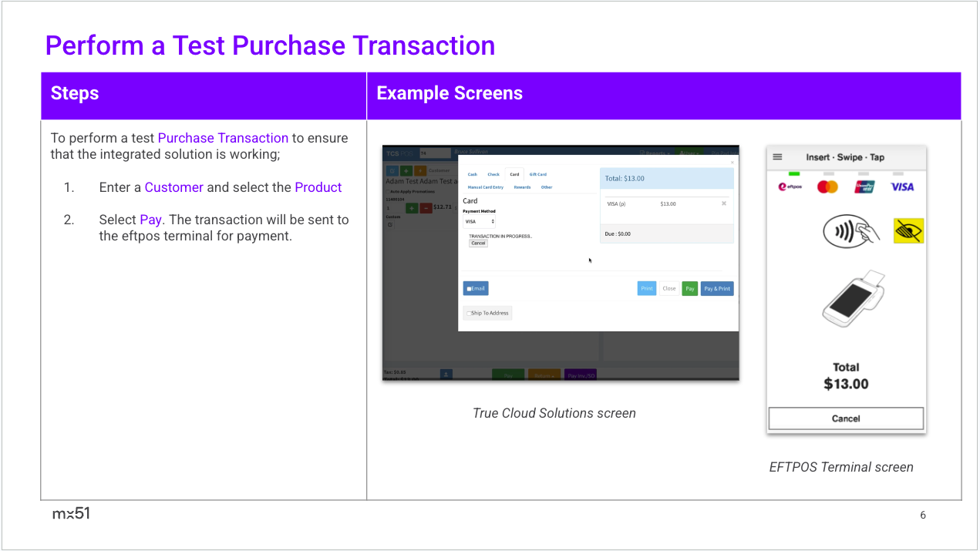Click the UnionPay card logo
The image size is (980, 551).
point(864,186)
